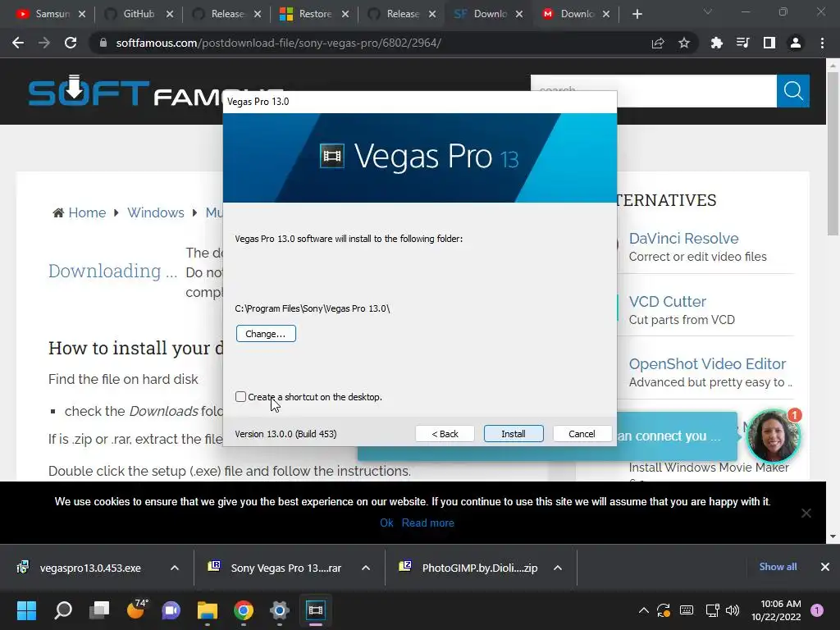Open Chrome three-dot menu
This screenshot has width=840, height=630.
click(822, 43)
